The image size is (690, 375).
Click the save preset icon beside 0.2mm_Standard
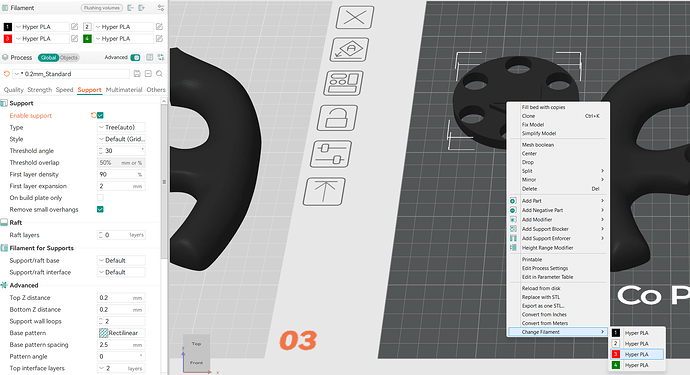[137, 74]
